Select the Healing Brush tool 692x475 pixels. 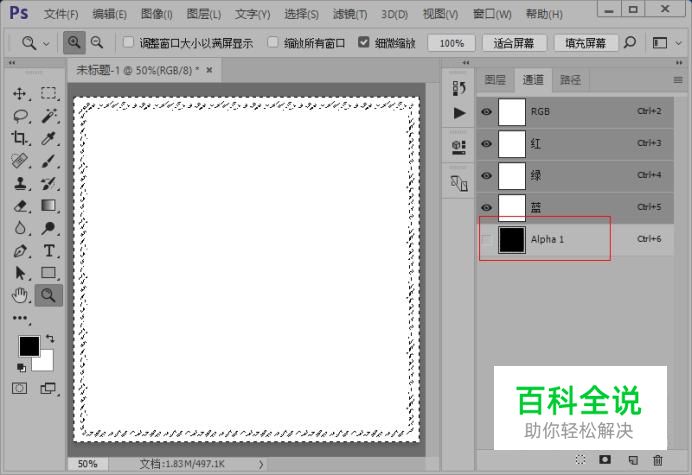(19, 161)
